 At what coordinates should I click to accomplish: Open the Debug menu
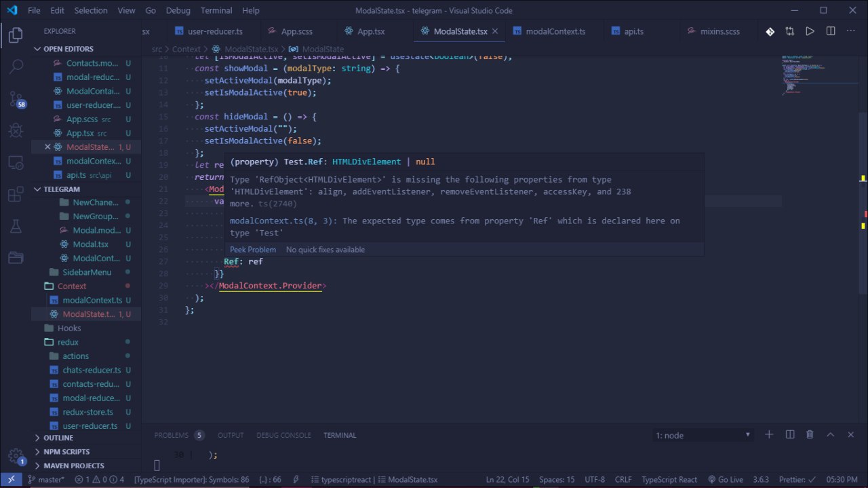point(178,10)
